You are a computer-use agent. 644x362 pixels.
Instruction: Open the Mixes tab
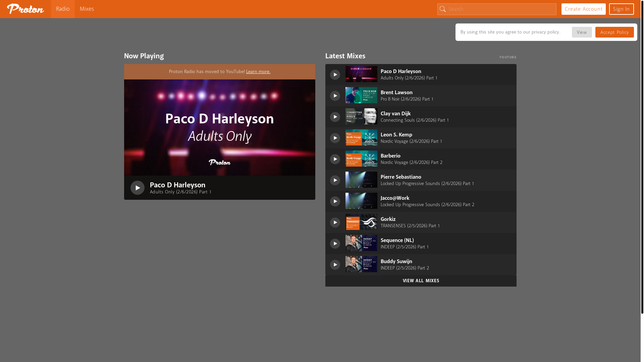click(87, 9)
